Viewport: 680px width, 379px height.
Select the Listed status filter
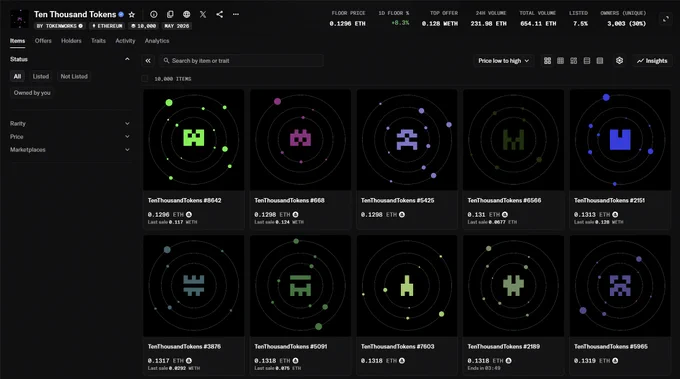click(41, 76)
